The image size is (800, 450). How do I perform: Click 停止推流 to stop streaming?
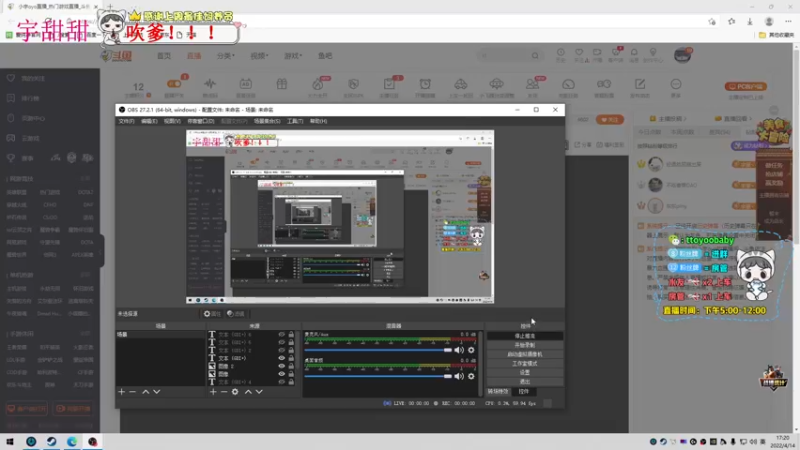click(x=524, y=336)
